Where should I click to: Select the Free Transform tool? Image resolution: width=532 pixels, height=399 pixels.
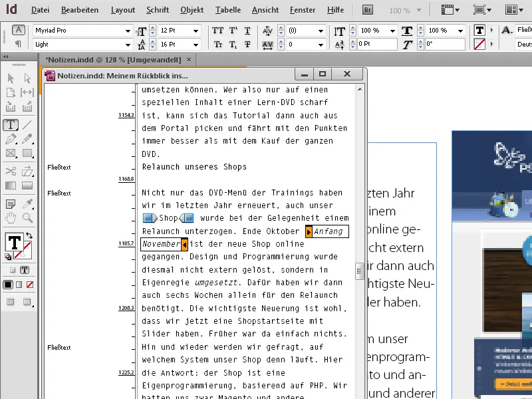tap(27, 171)
